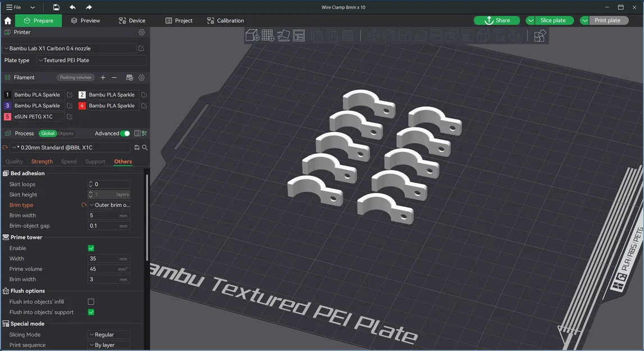Viewport: 644px width, 351px height.
Task: Open the settings list icon beside Advanced toggle
Action: point(137,133)
